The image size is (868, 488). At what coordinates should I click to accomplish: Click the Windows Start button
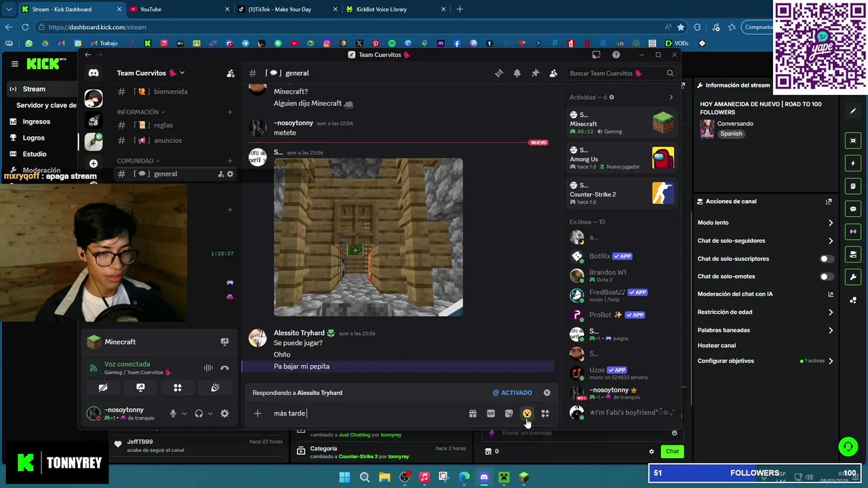[344, 477]
